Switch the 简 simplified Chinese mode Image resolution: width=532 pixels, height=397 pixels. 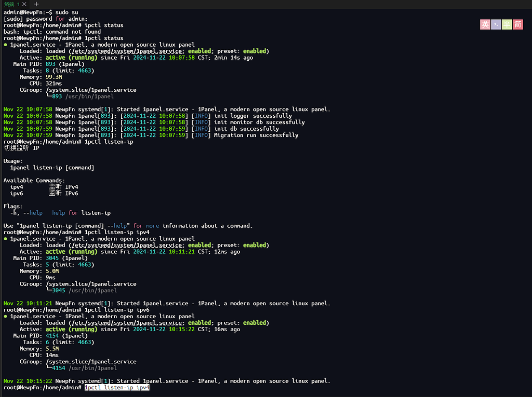518,24
